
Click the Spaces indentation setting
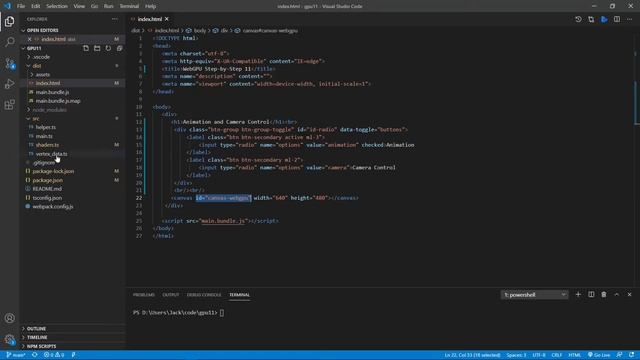[x=516, y=355]
